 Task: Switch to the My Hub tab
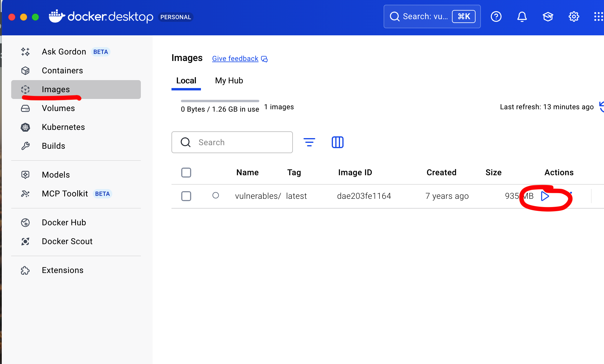click(x=229, y=81)
